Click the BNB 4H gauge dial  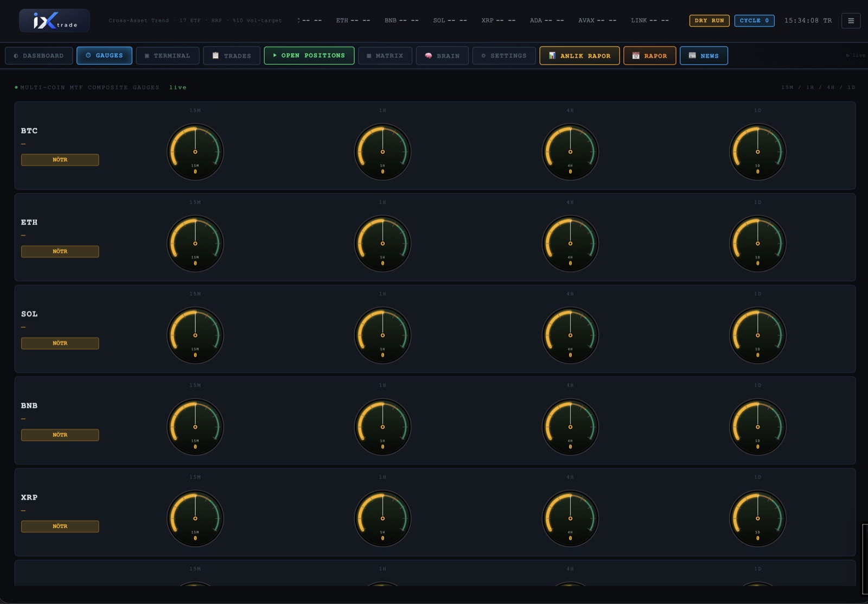570,427
